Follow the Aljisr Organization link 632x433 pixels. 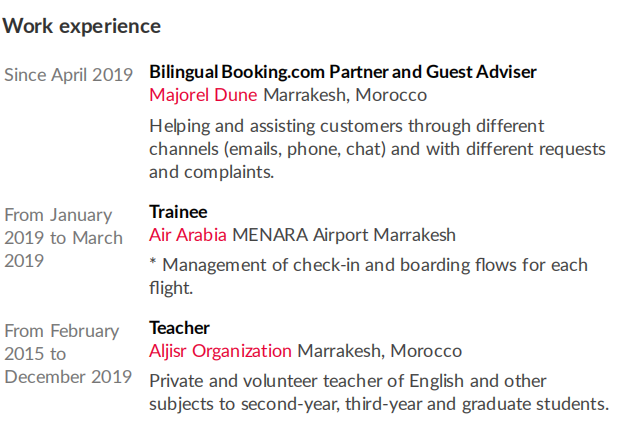pos(220,351)
